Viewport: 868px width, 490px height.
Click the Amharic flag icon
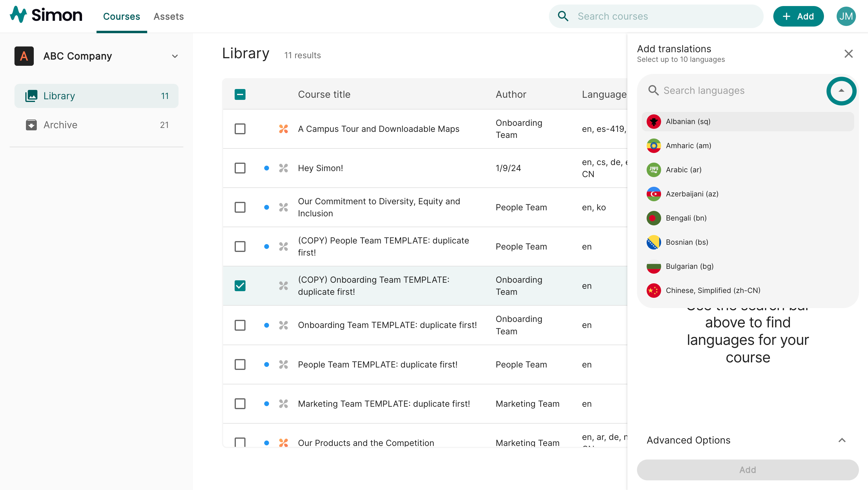pyautogui.click(x=654, y=146)
